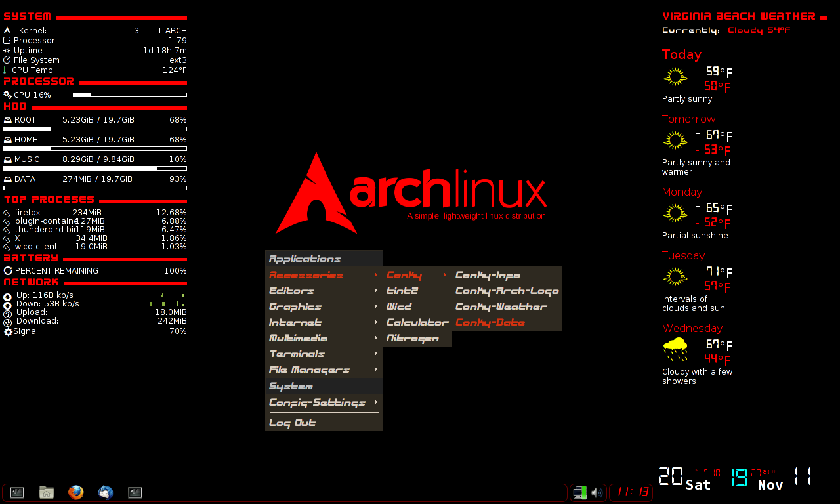Click the up-arrow icon beside Up speed
This screenshot has height=504, width=840.
[7, 297]
